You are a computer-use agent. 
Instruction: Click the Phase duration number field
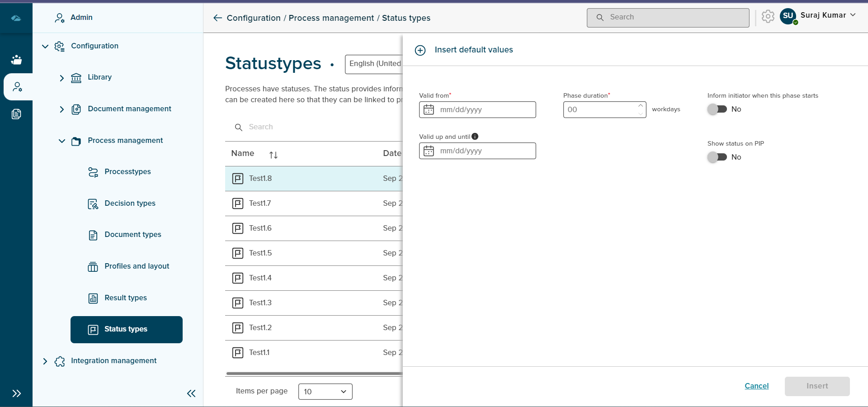click(600, 110)
